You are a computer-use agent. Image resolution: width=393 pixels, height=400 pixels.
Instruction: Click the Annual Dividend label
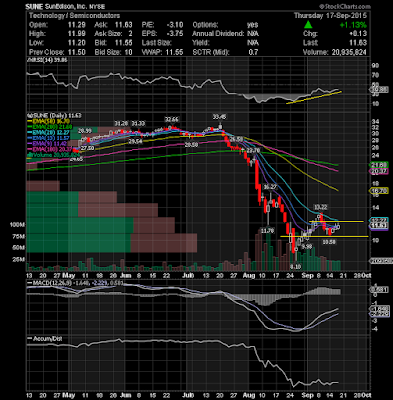218,34
